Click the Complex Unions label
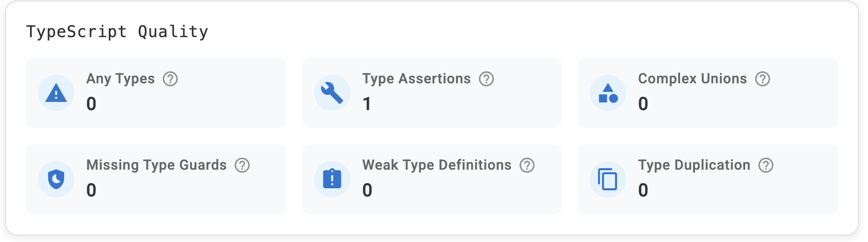This screenshot has width=868, height=242. (x=692, y=79)
